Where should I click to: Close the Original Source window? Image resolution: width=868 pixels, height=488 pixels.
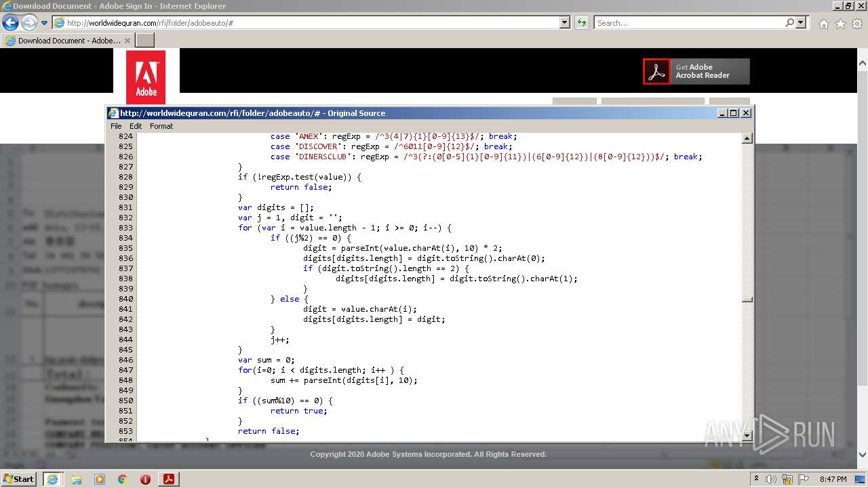pos(746,113)
